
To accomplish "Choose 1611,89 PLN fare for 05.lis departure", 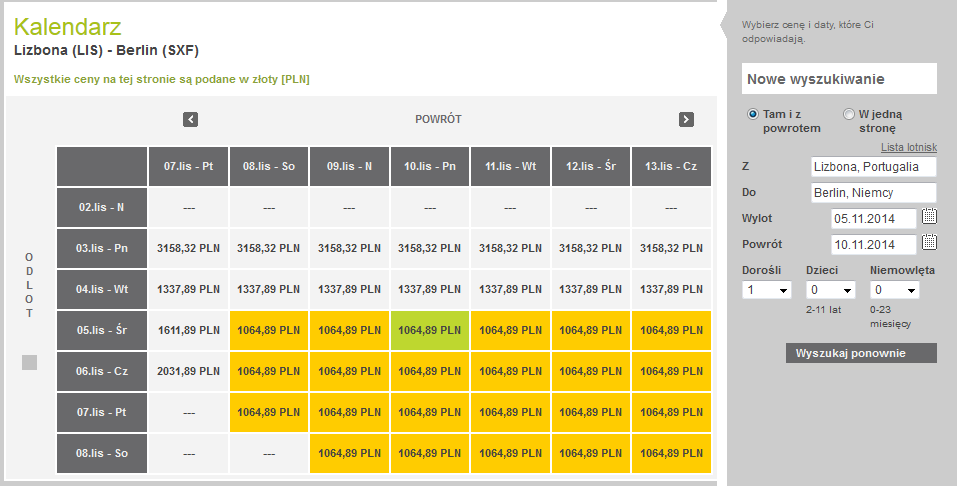I will coord(189,330).
